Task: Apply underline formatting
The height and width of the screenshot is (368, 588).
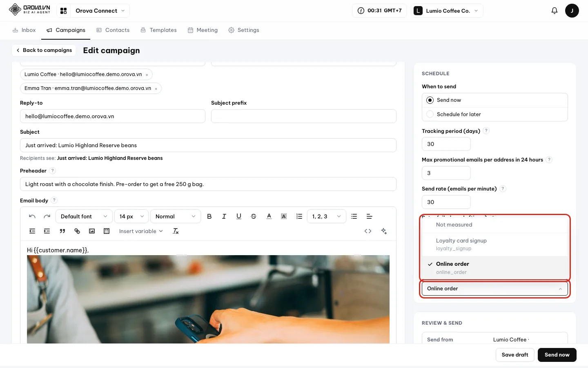Action: coord(239,216)
